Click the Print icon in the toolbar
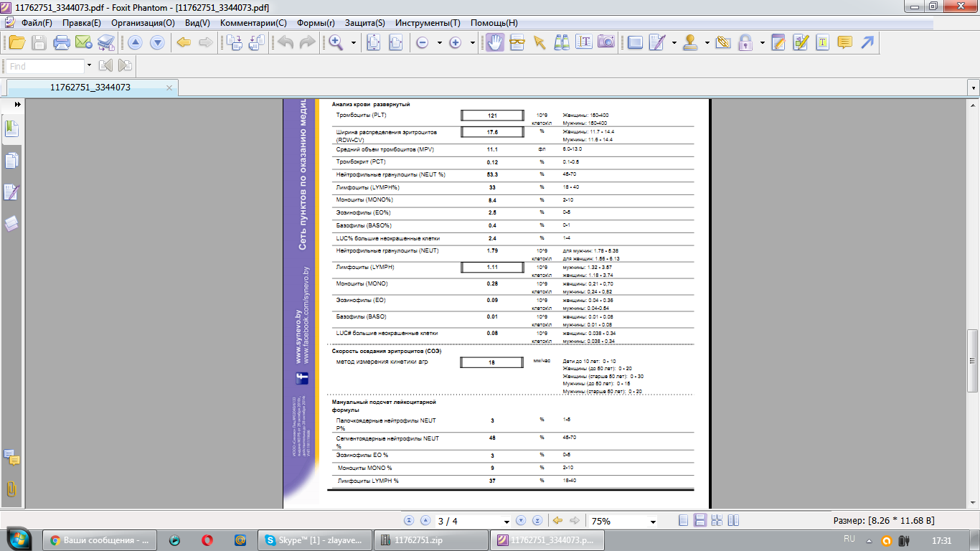Image resolution: width=980 pixels, height=551 pixels. 61,43
